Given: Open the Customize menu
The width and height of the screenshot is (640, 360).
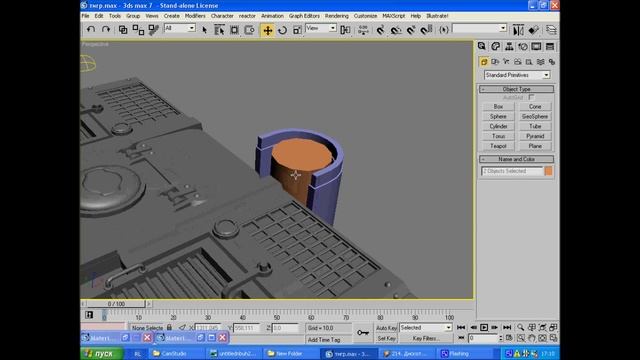Looking at the screenshot, I should pos(365,16).
